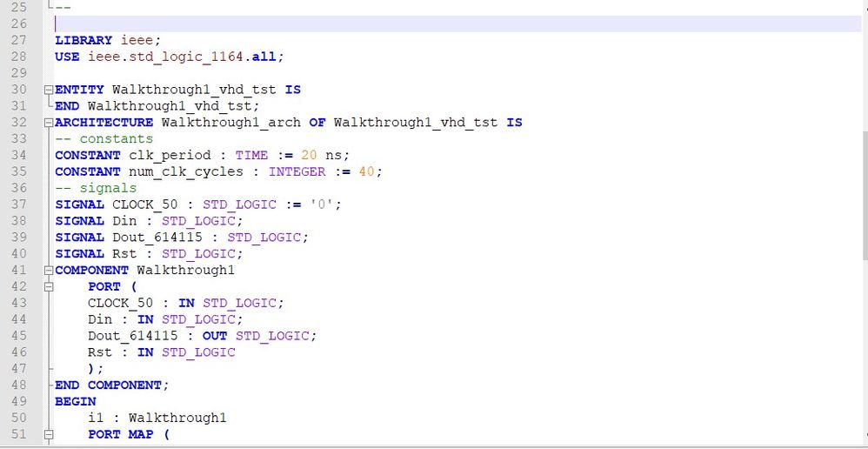
Task: Click 'clk_period' constant name
Action: (x=170, y=156)
